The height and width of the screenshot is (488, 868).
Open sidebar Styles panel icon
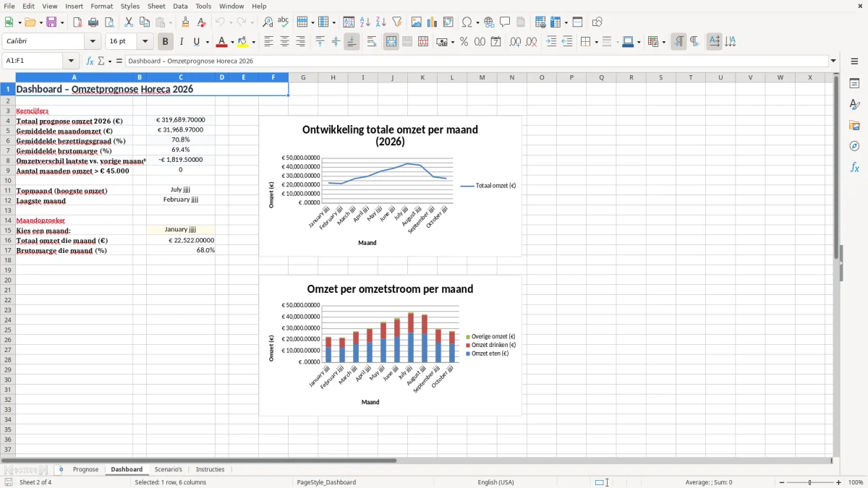coord(854,105)
